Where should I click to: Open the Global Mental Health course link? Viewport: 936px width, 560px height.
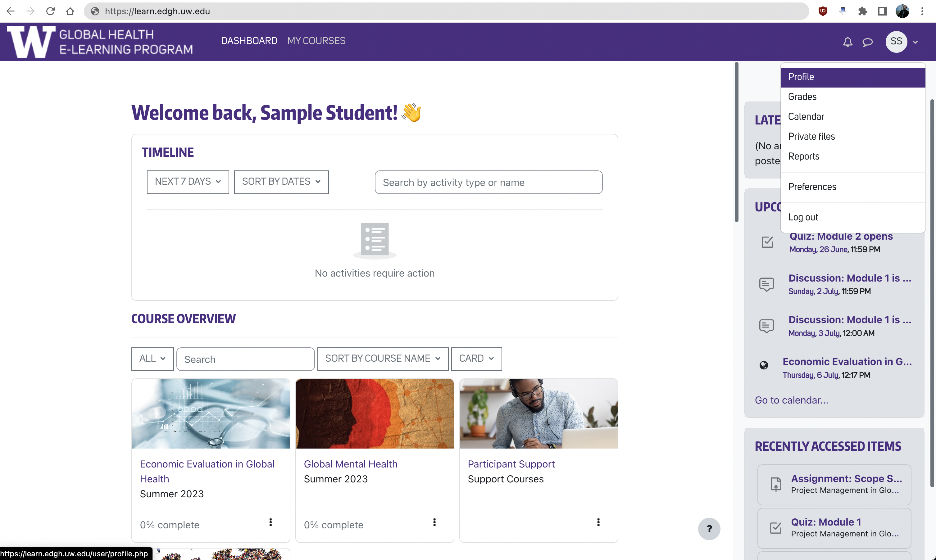(351, 464)
